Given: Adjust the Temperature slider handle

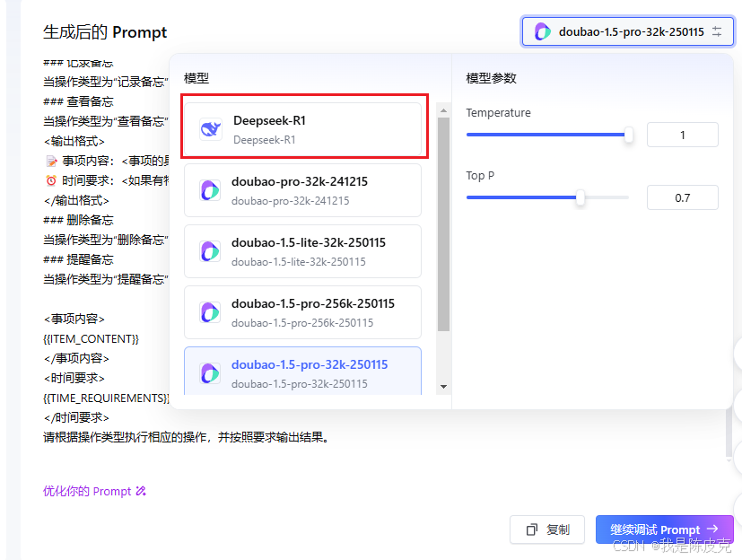Looking at the screenshot, I should [x=628, y=135].
